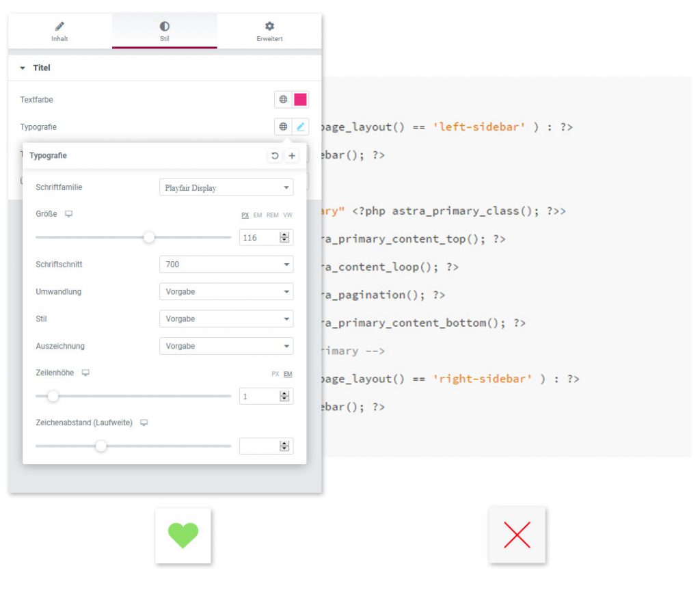
Task: Click the globe icon next to Typografie
Action: (x=283, y=126)
